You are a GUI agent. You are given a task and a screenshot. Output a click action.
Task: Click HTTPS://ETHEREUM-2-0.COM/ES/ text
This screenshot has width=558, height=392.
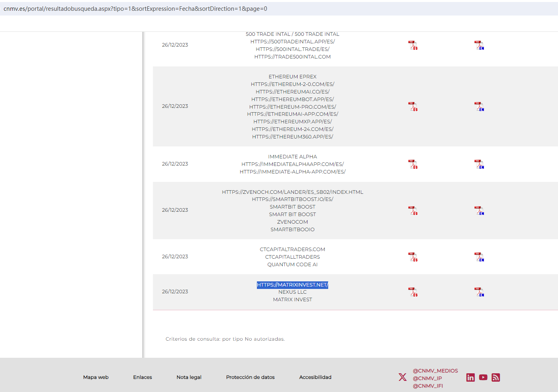pyautogui.click(x=292, y=84)
